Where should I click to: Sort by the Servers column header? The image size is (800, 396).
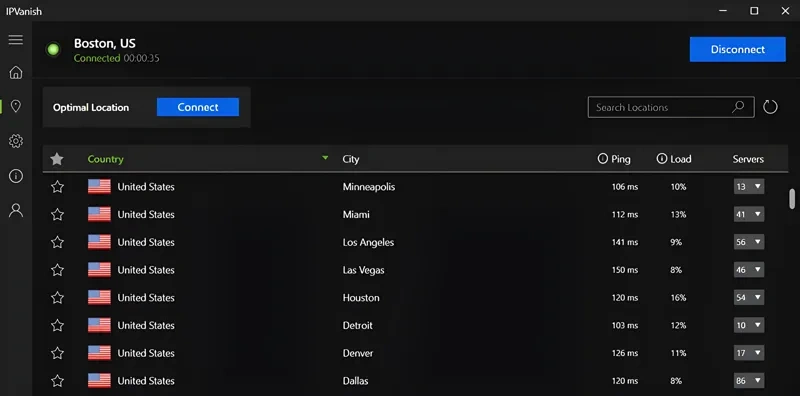point(748,159)
